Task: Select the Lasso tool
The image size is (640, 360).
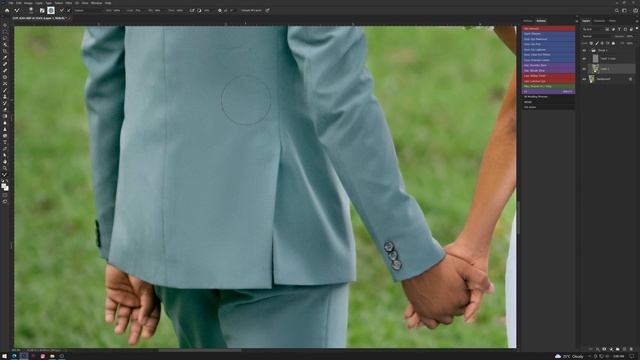Action: tap(5, 38)
